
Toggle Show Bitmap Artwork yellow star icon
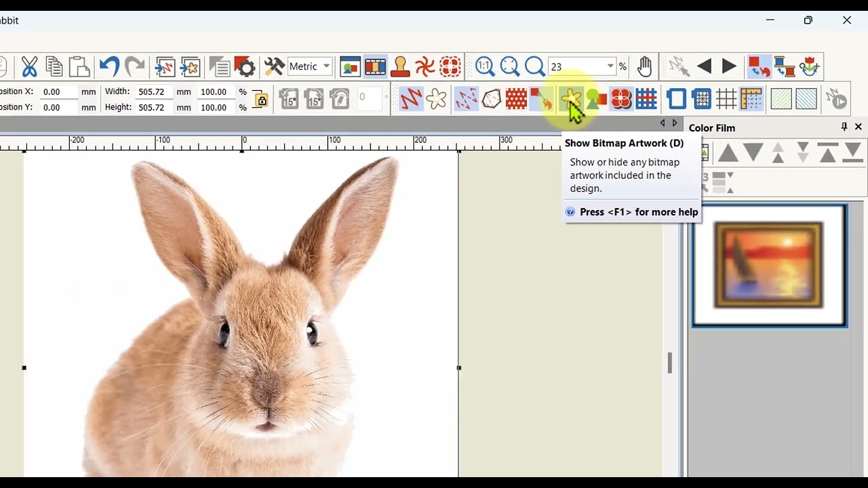click(570, 99)
